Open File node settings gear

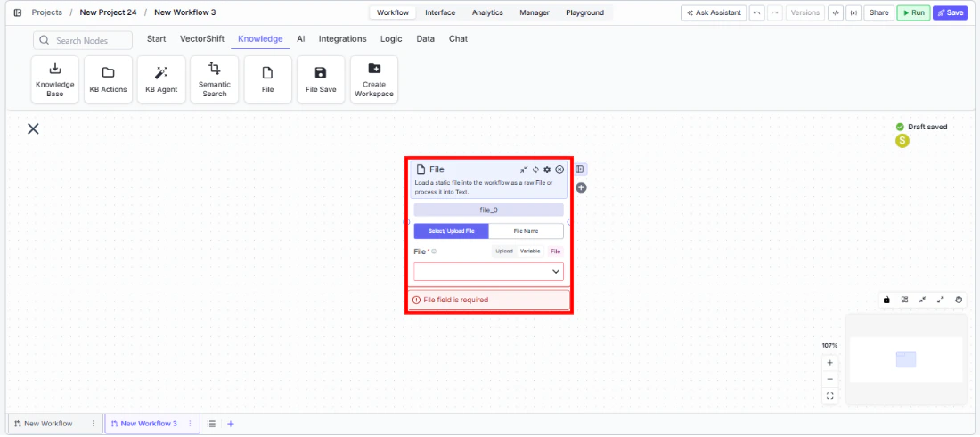click(x=547, y=169)
